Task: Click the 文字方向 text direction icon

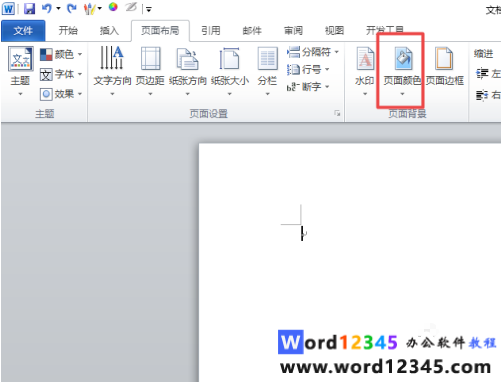Action: point(112,58)
